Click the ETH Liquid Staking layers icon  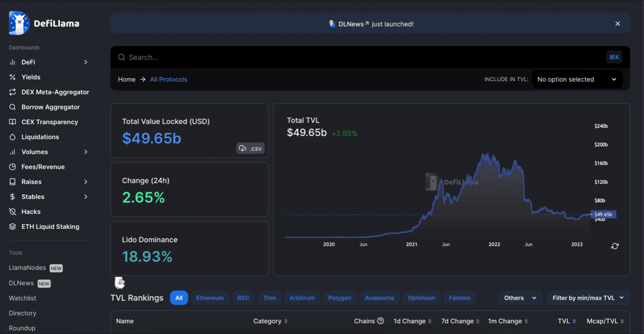(x=12, y=227)
